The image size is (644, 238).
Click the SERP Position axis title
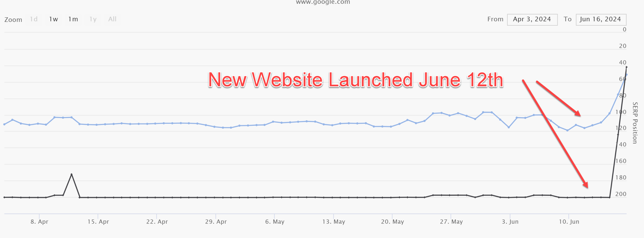tap(635, 123)
